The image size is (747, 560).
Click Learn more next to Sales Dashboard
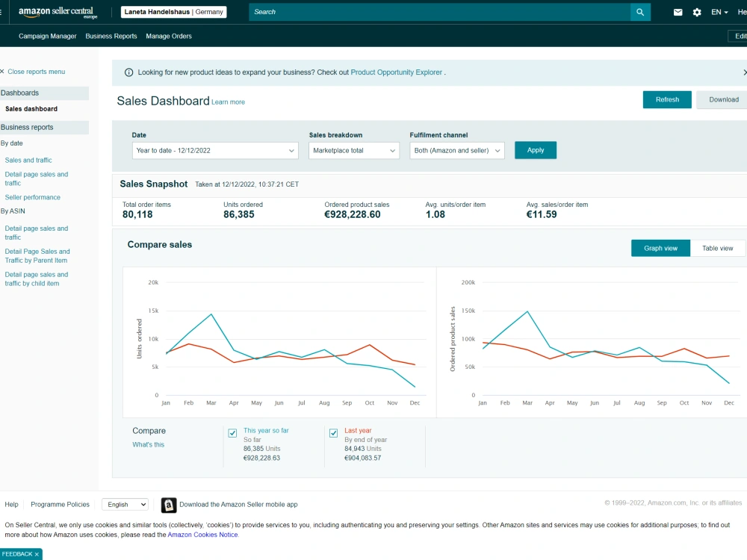point(228,102)
